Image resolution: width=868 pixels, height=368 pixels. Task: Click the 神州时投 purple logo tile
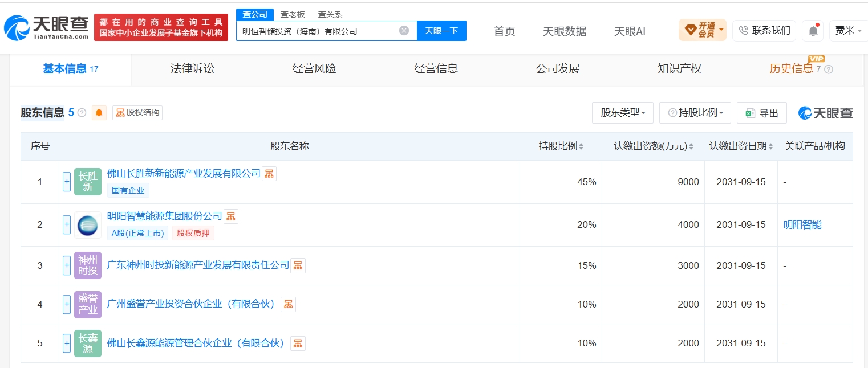88,265
